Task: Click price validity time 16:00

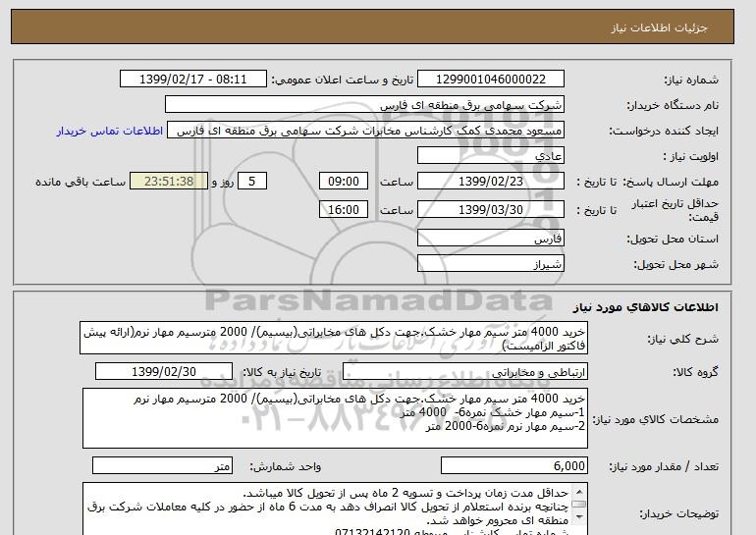Action: point(344,210)
